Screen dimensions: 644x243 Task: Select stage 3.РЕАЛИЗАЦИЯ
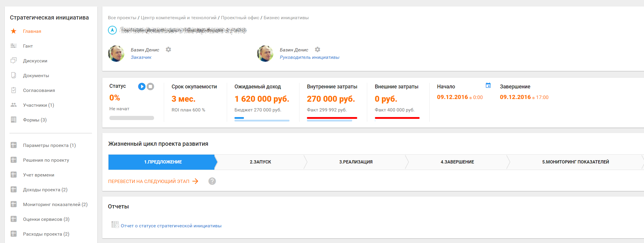tap(356, 162)
